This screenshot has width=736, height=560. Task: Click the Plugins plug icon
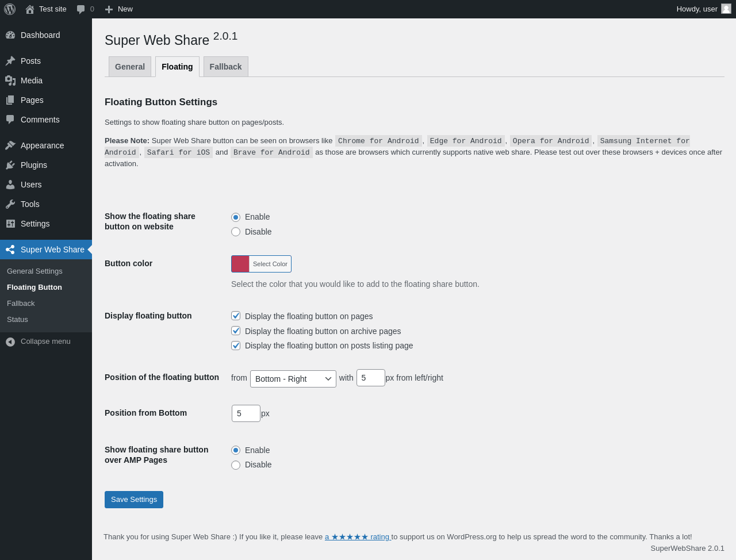tap(10, 165)
